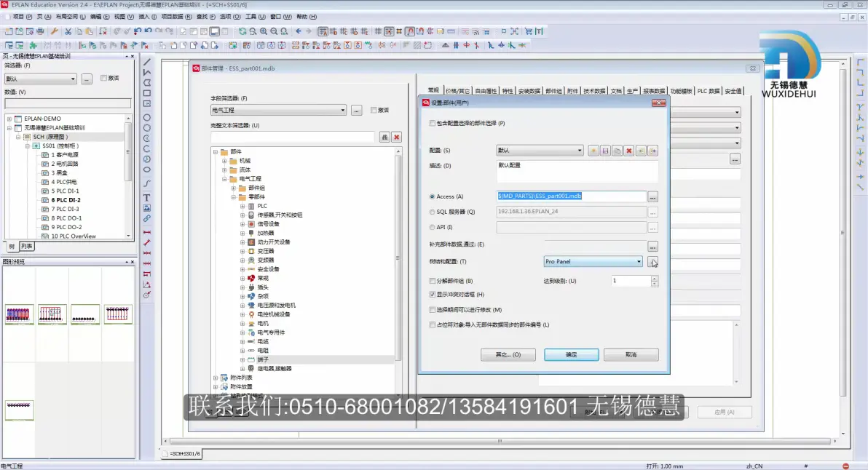Image resolution: width=868 pixels, height=470 pixels.
Task: Click the new configuration star icon
Action: pyautogui.click(x=593, y=151)
